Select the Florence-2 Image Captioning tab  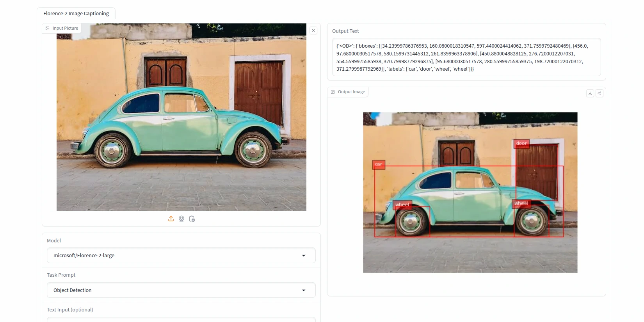click(x=76, y=13)
